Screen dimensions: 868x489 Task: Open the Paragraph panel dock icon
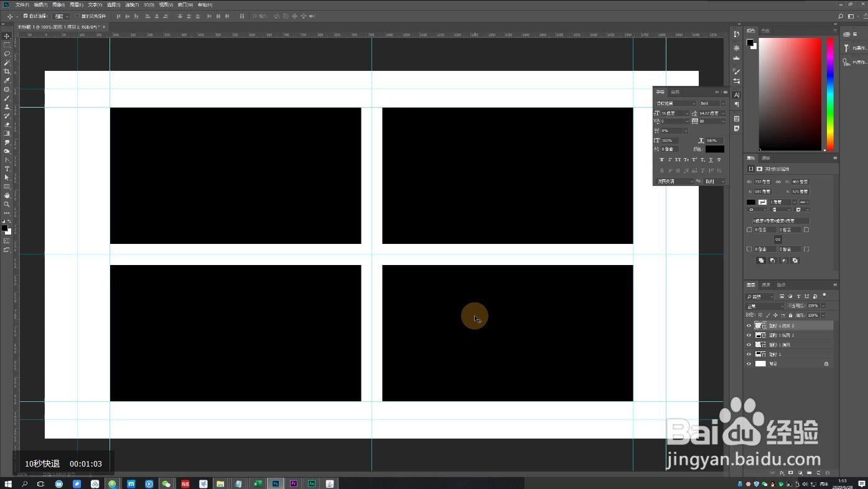point(737,105)
